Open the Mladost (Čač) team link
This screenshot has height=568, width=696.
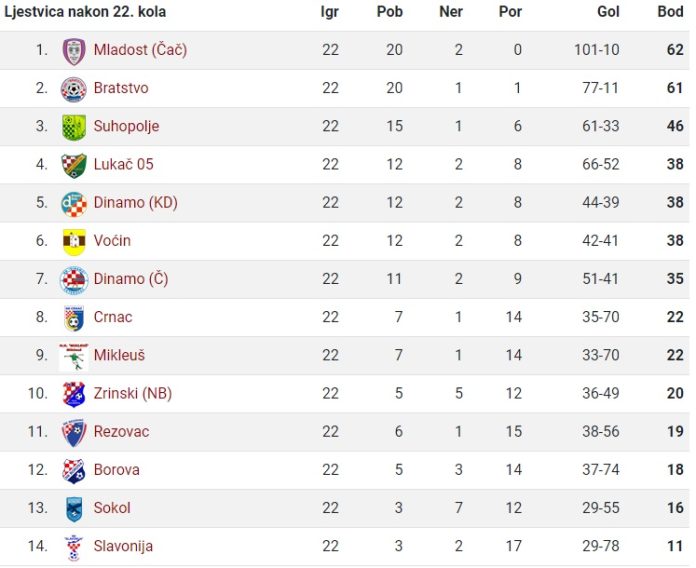pyautogui.click(x=140, y=50)
